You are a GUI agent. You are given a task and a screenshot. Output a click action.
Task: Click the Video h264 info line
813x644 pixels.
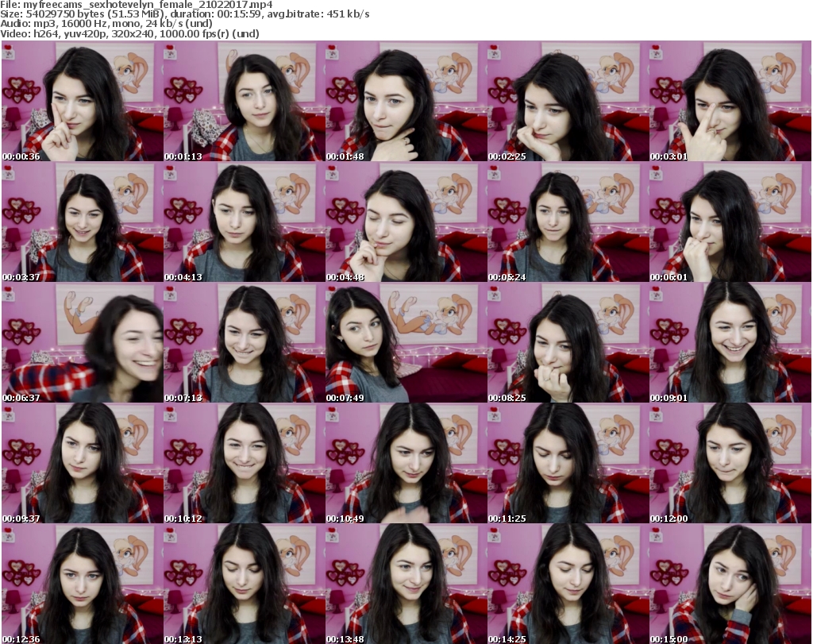pyautogui.click(x=129, y=33)
